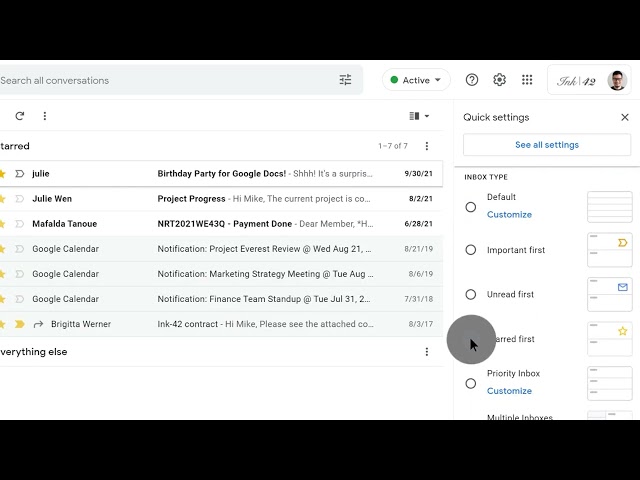Click the 9/30/21 date
The height and width of the screenshot is (480, 640).
[418, 174]
